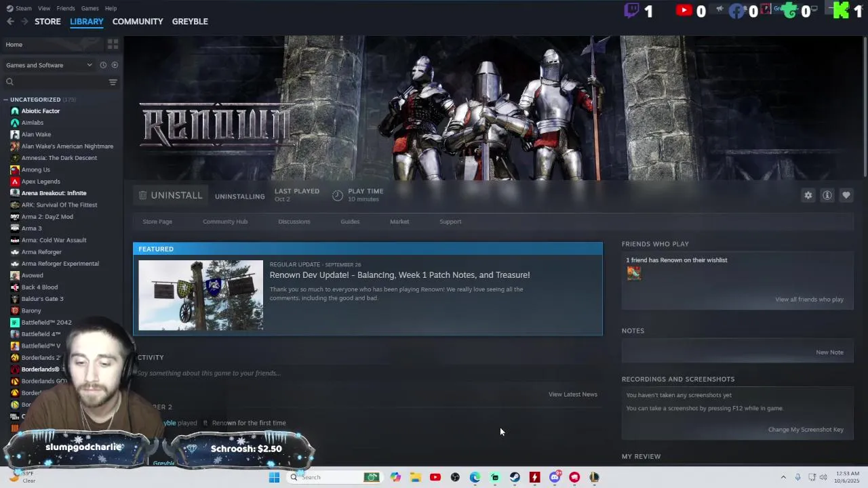Collapse the Uncategorized category

6,100
